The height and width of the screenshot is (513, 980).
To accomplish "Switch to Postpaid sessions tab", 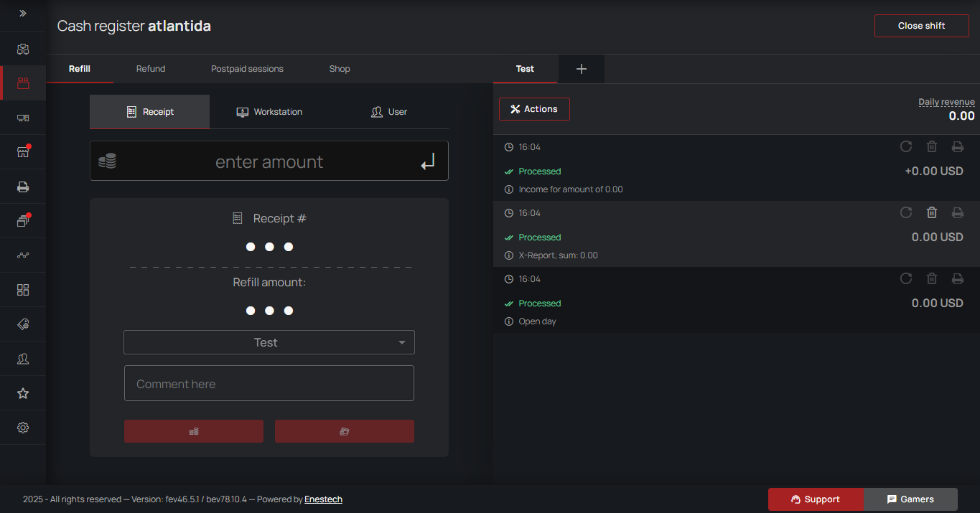I will point(247,69).
